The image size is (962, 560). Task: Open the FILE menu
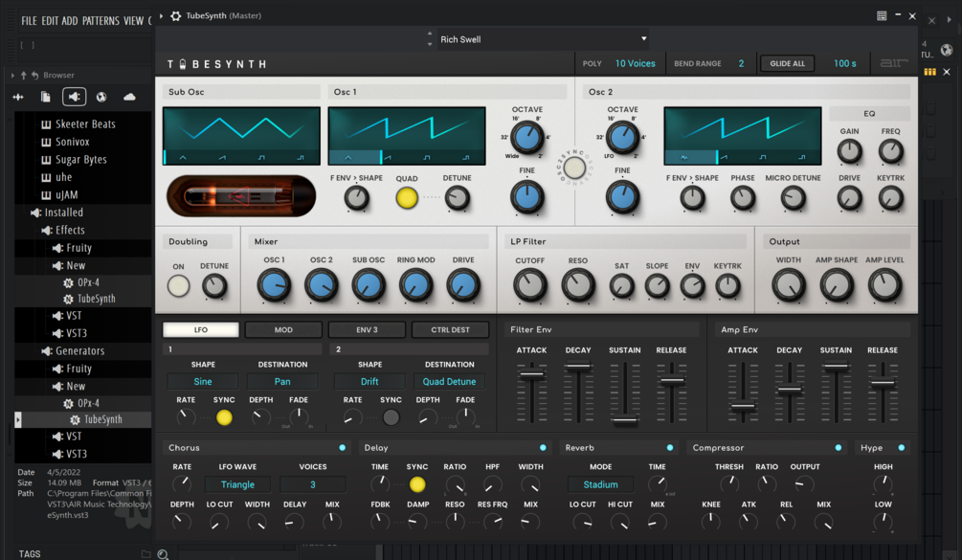point(29,21)
